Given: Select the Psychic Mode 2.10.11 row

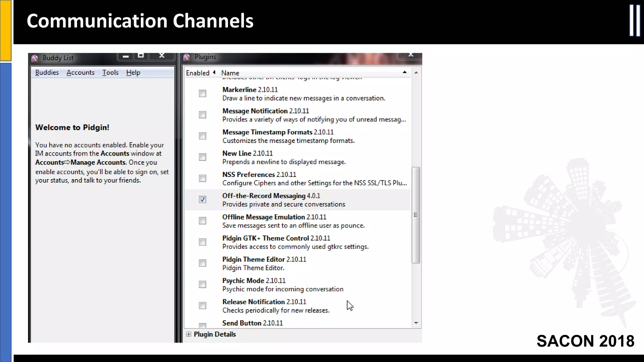Looking at the screenshot, I should pos(297,285).
